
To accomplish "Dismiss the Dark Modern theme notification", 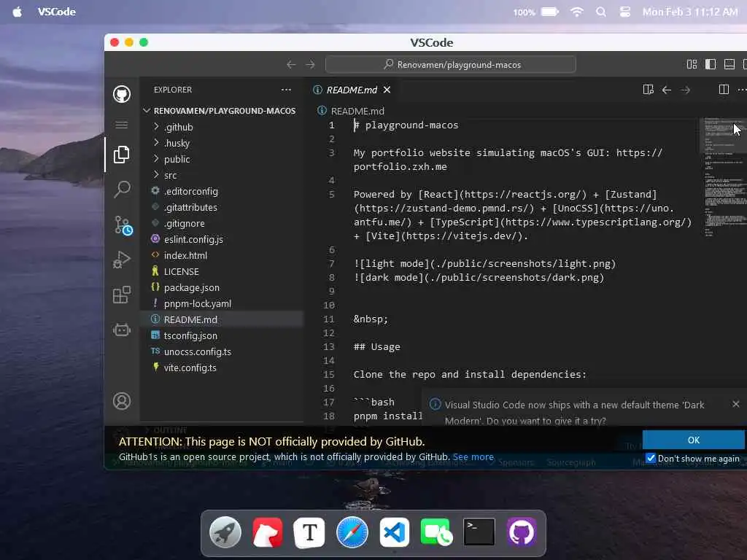I will (735, 404).
